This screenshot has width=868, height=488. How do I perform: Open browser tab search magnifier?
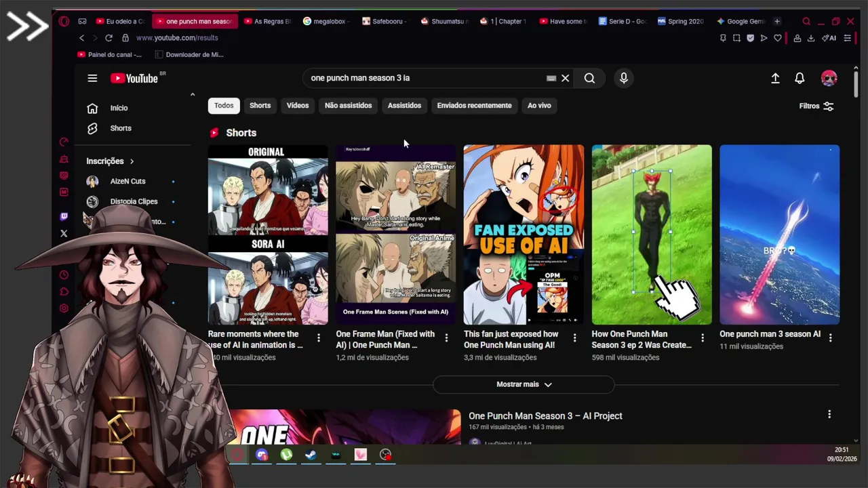[806, 21]
